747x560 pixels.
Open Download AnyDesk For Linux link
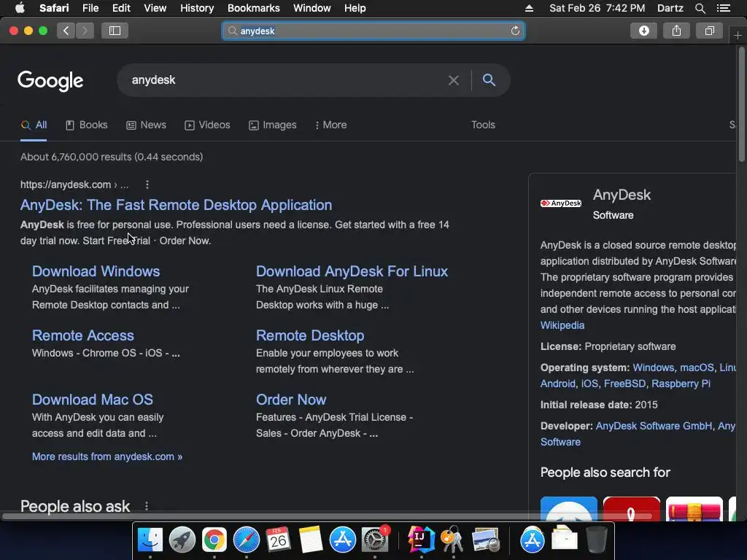[x=352, y=271]
